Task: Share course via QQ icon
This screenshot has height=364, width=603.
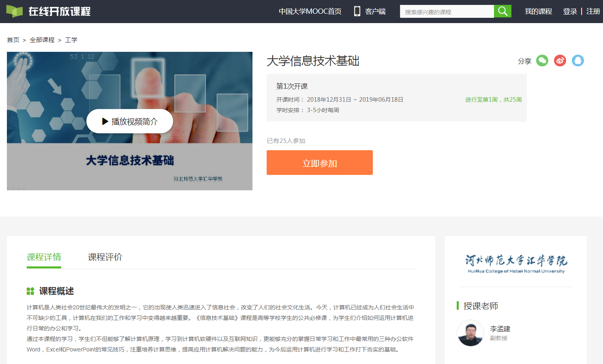Action: (577, 61)
